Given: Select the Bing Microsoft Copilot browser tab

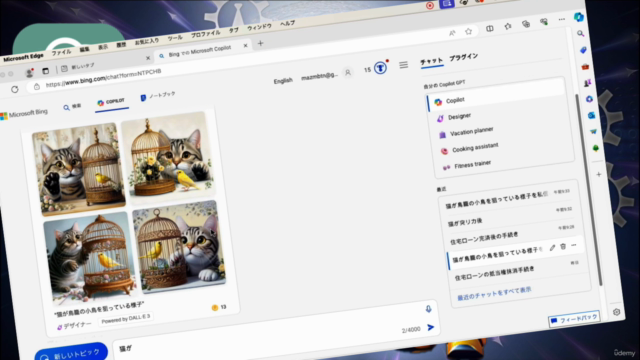Looking at the screenshot, I should tap(200, 51).
